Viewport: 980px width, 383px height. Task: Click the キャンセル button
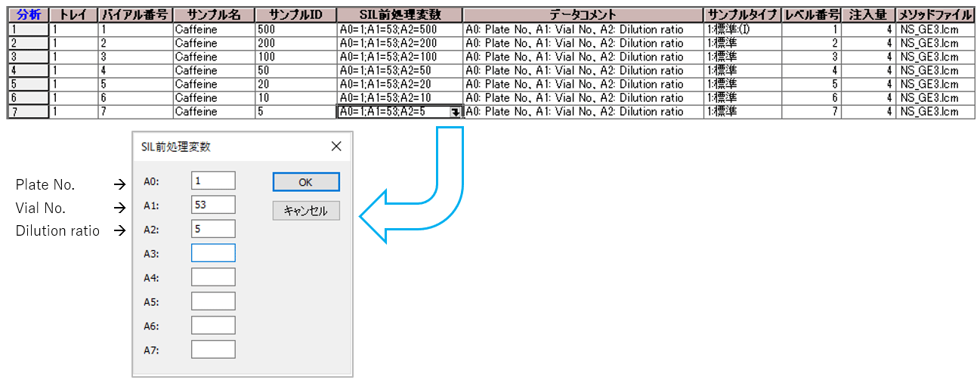(x=306, y=211)
